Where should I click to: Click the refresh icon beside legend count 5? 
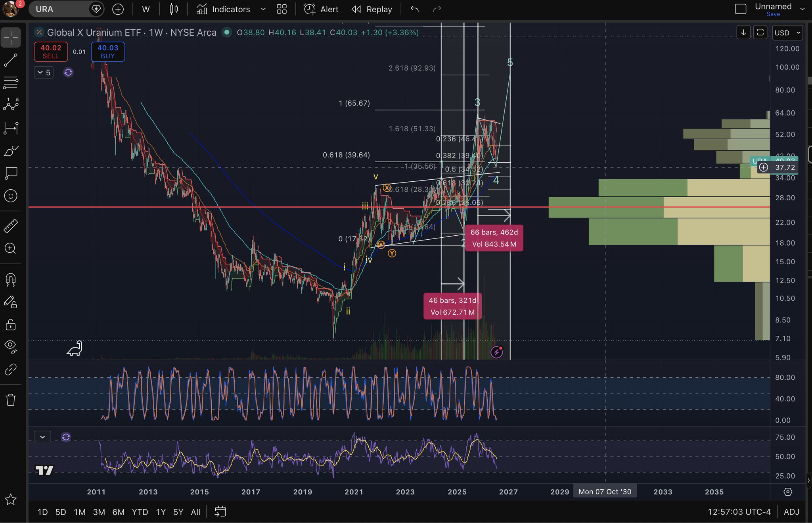click(68, 72)
